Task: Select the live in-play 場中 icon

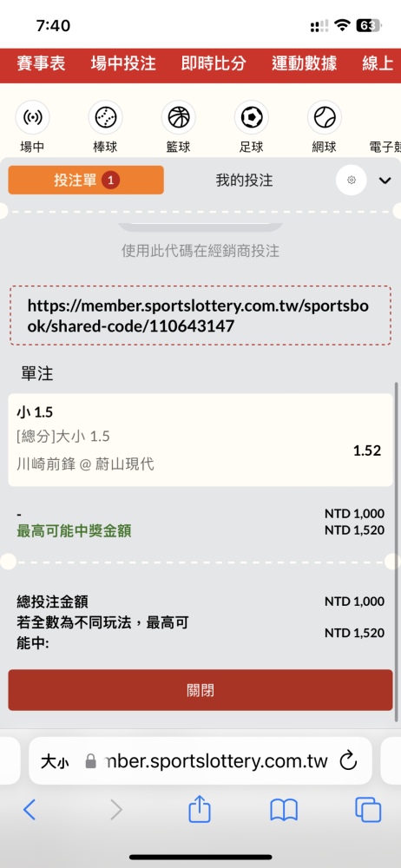Action: click(x=32, y=117)
